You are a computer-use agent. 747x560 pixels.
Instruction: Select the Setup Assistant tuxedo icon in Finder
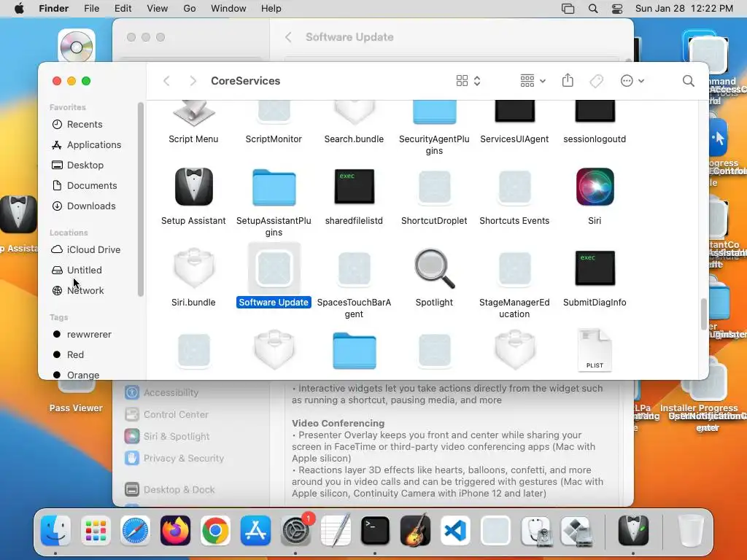pos(193,187)
